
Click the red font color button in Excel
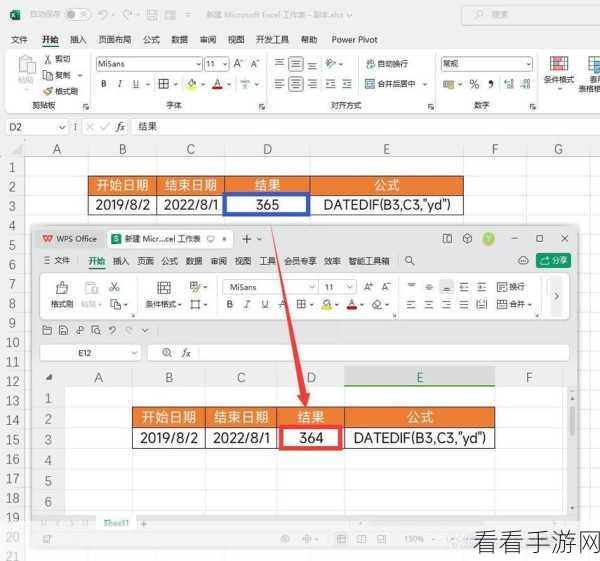coord(217,84)
